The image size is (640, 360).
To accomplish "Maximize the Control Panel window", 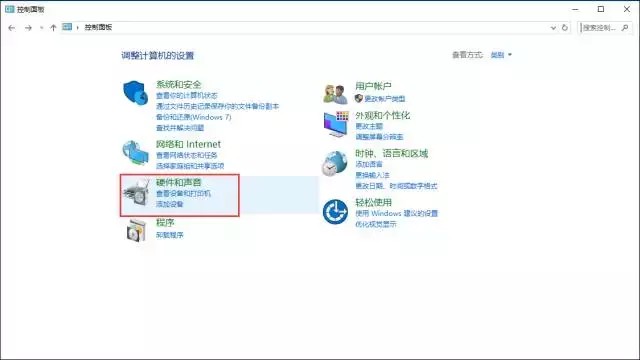I will tap(601, 9).
